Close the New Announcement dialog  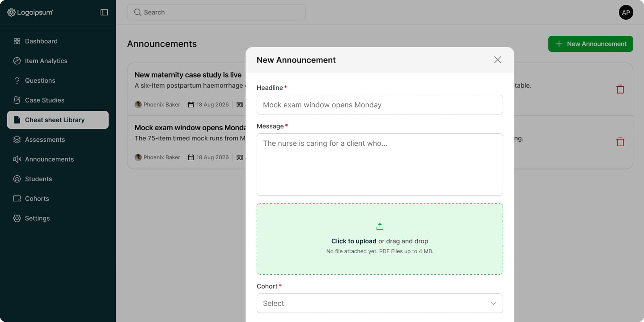pos(497,60)
